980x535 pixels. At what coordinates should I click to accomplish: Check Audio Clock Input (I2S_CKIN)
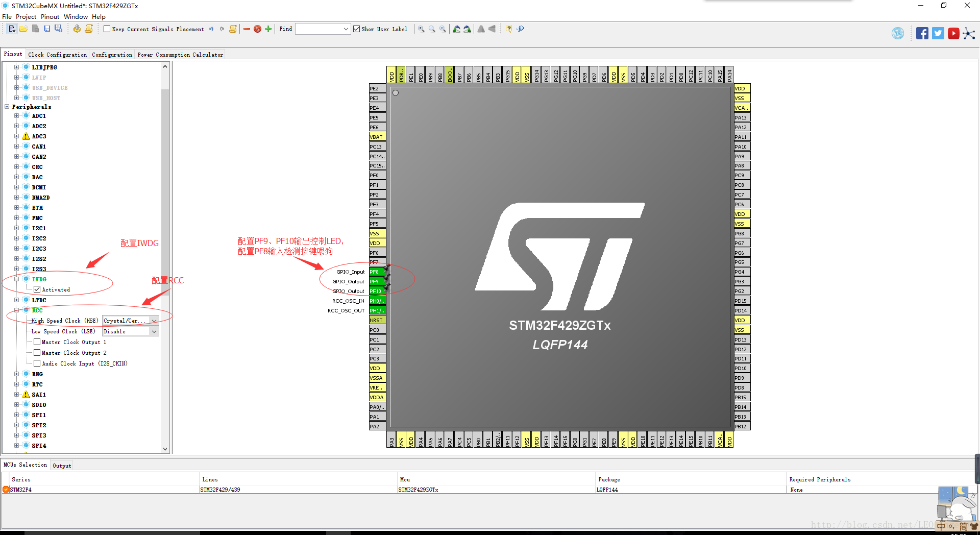(x=37, y=363)
